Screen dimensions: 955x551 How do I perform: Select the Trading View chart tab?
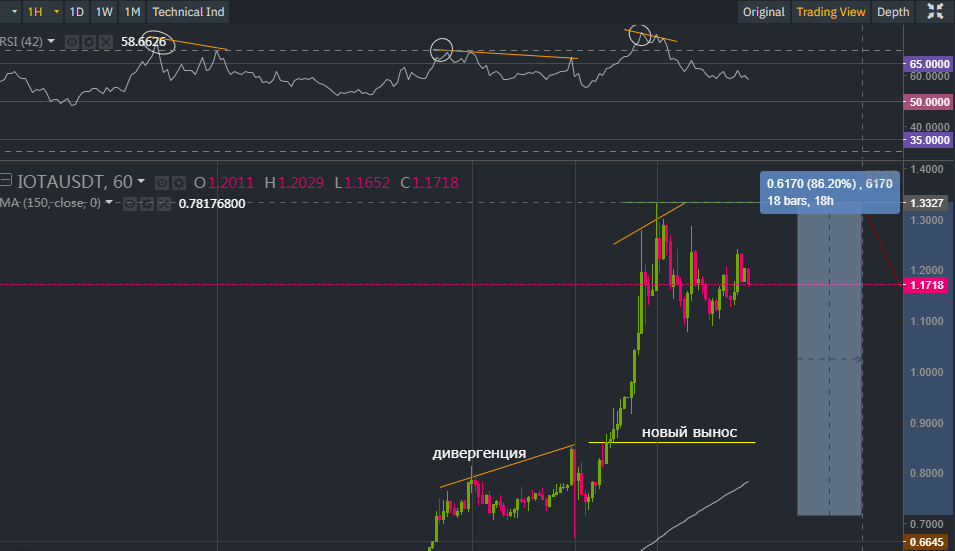pos(831,12)
